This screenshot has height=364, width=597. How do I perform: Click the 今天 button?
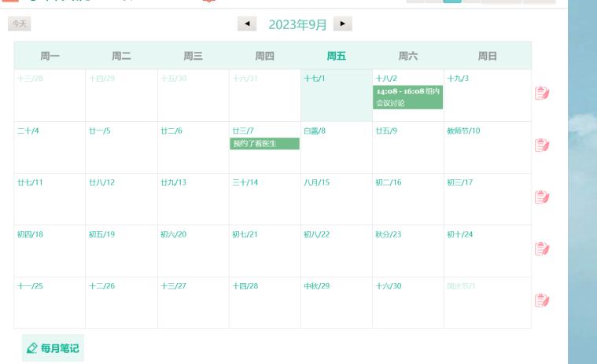(x=19, y=25)
